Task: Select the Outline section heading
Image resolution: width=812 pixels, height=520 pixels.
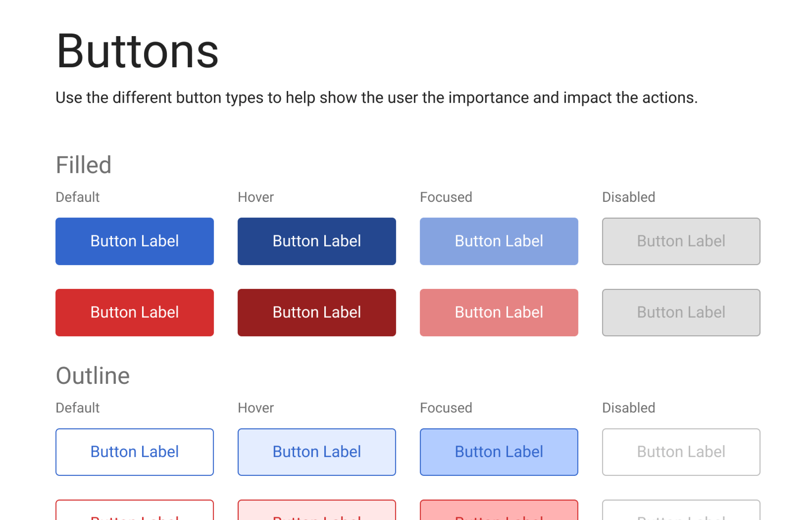Action: point(93,375)
